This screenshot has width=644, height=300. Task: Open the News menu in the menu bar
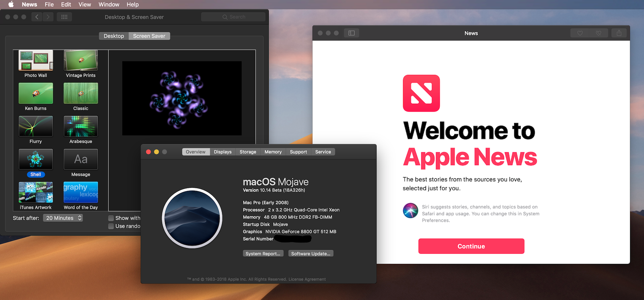pos(29,4)
